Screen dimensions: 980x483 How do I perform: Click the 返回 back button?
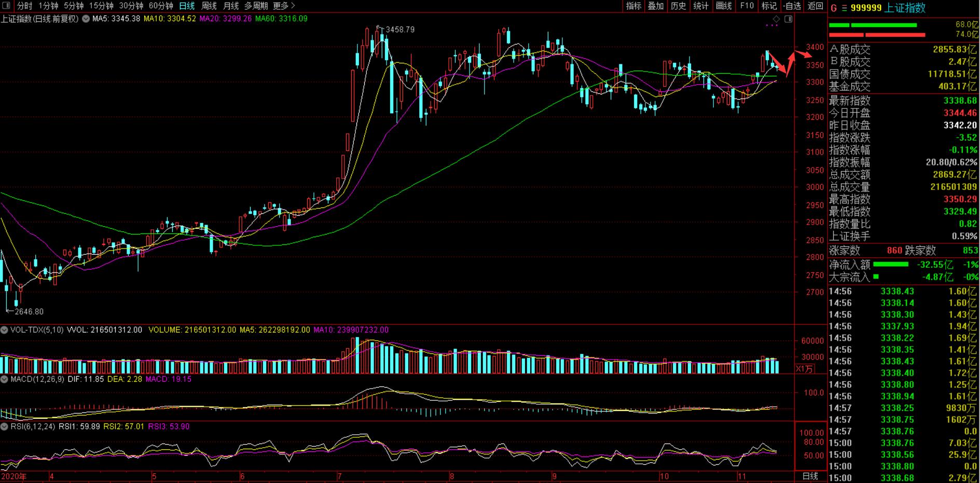pos(815,6)
